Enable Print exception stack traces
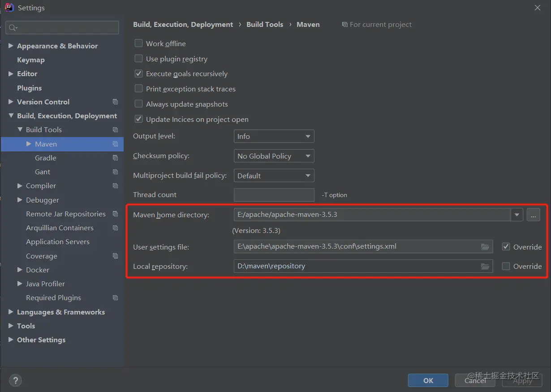 [139, 89]
